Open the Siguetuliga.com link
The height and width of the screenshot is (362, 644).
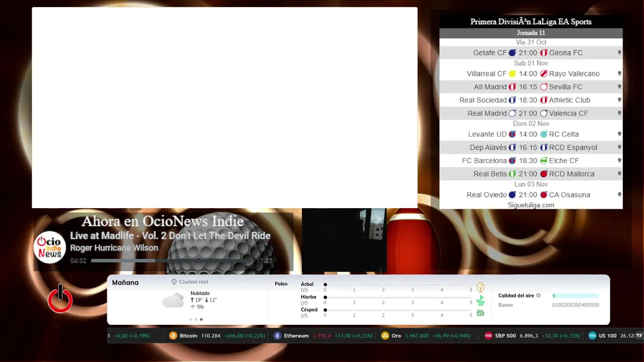(531, 205)
